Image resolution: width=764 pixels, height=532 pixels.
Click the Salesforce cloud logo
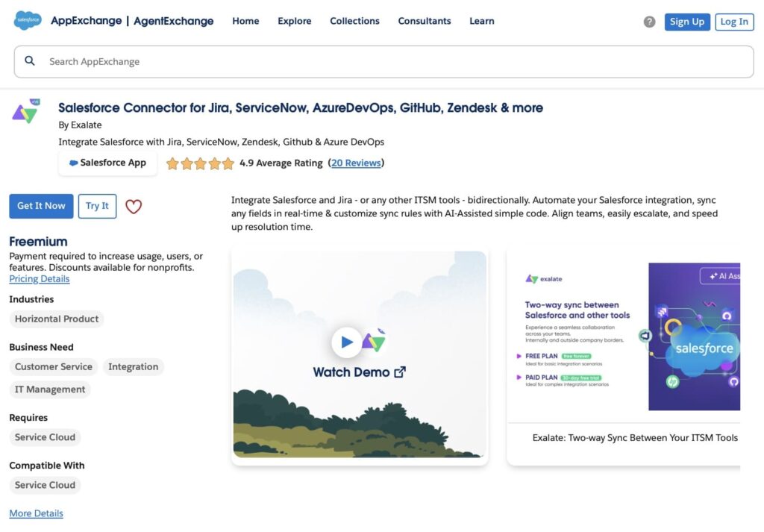point(28,20)
